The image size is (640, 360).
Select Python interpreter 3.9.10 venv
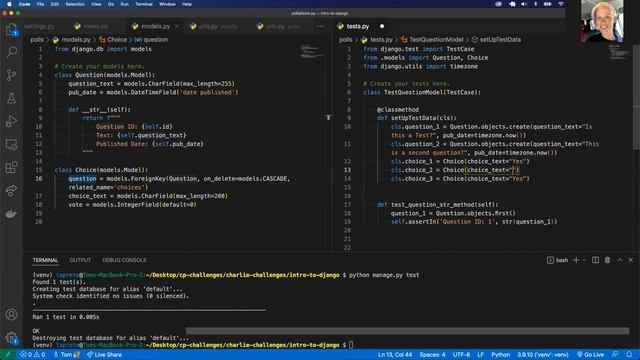point(543,355)
